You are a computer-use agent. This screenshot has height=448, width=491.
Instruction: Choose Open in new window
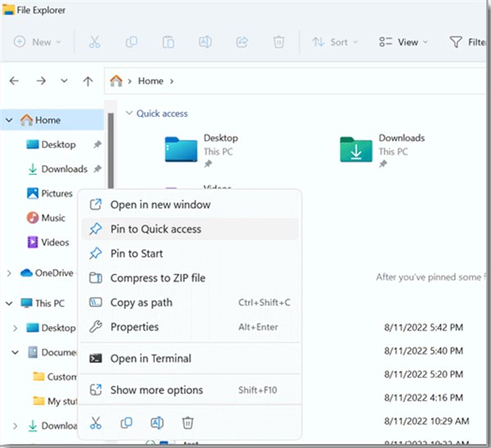[190, 204]
